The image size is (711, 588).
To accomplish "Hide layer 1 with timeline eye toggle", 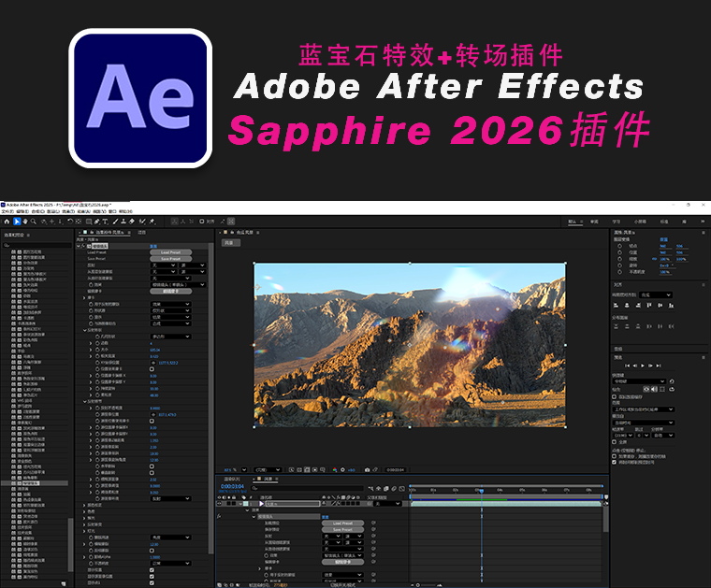I will 220,504.
